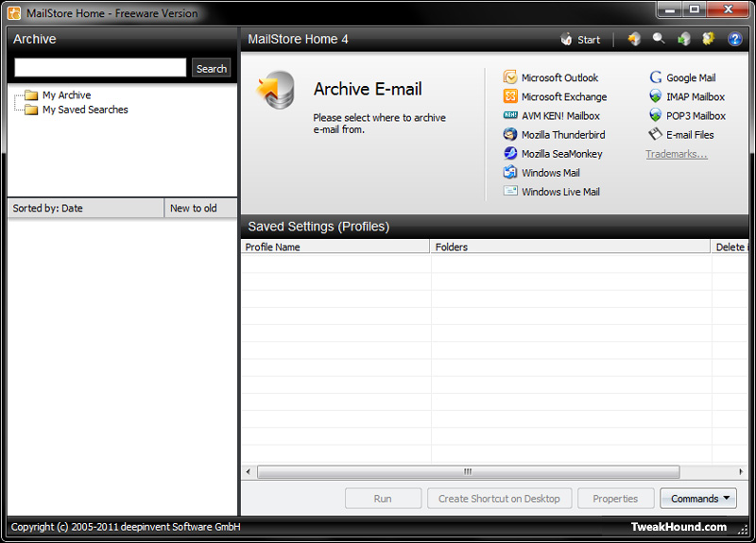The width and height of the screenshot is (756, 543).
Task: Sort by Profile Name column header
Action: (x=335, y=246)
